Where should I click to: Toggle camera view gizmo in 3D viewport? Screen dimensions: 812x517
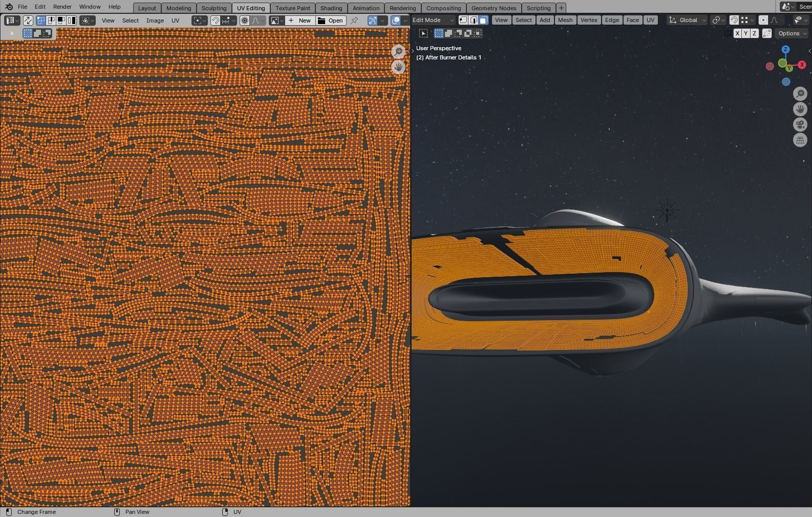pos(800,125)
